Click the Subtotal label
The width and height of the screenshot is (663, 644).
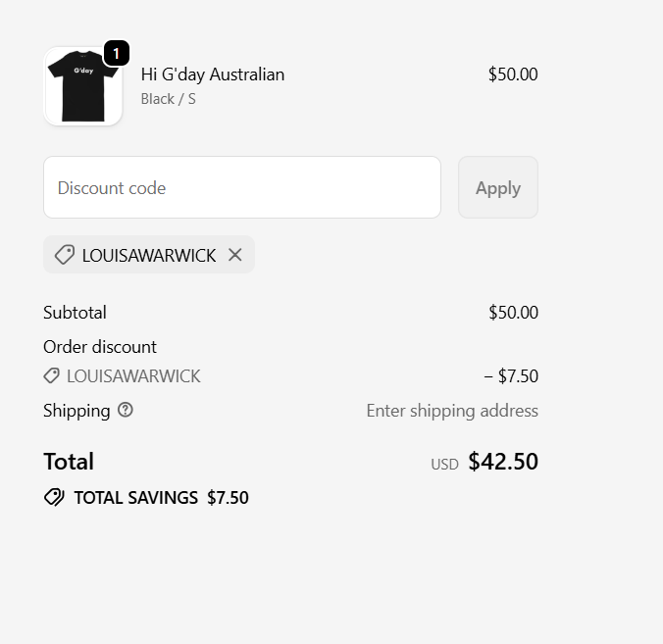75,313
